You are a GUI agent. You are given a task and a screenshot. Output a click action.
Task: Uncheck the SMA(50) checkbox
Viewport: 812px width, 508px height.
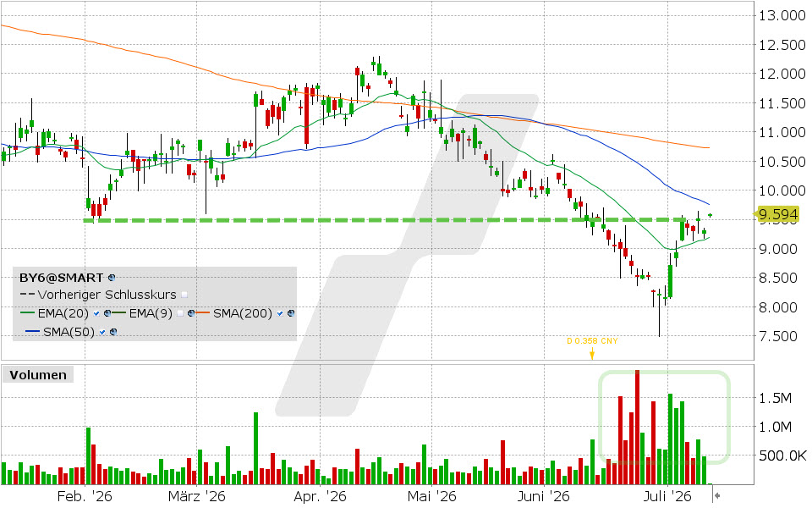tap(102, 332)
